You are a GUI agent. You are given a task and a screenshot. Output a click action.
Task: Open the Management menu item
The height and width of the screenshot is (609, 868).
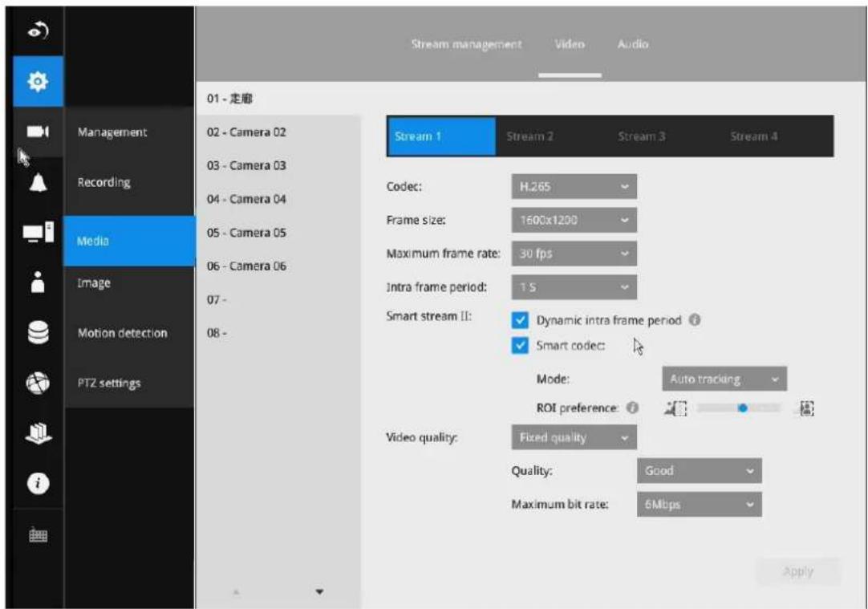click(129, 132)
